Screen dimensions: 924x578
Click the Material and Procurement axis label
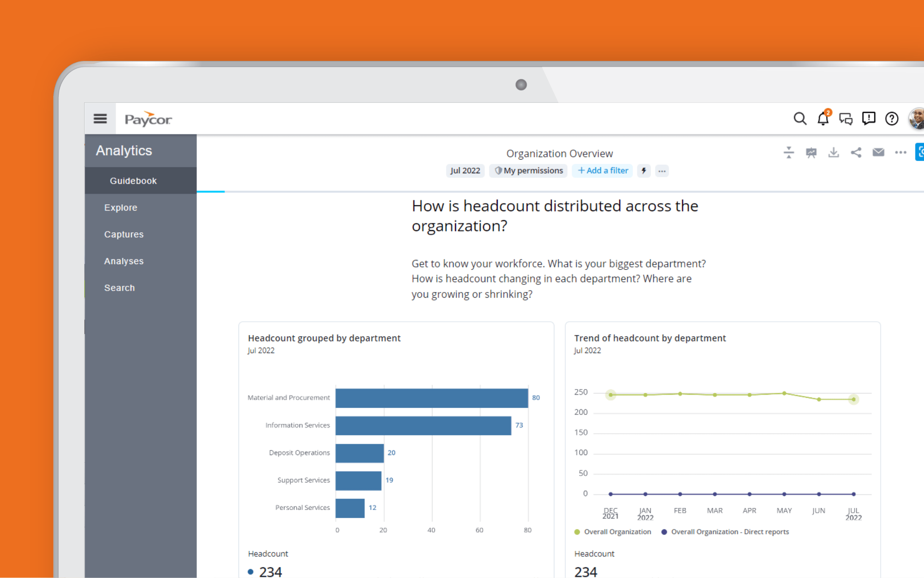pos(288,397)
